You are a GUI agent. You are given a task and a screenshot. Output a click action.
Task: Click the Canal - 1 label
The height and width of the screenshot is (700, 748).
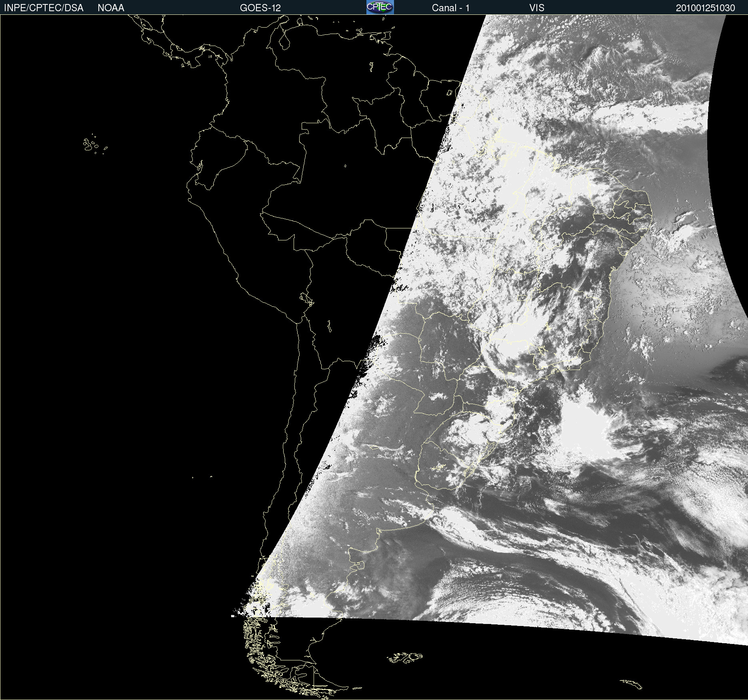[451, 8]
